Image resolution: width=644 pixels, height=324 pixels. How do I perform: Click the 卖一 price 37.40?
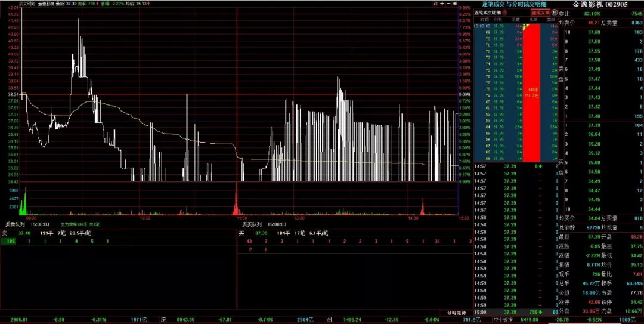24,233
